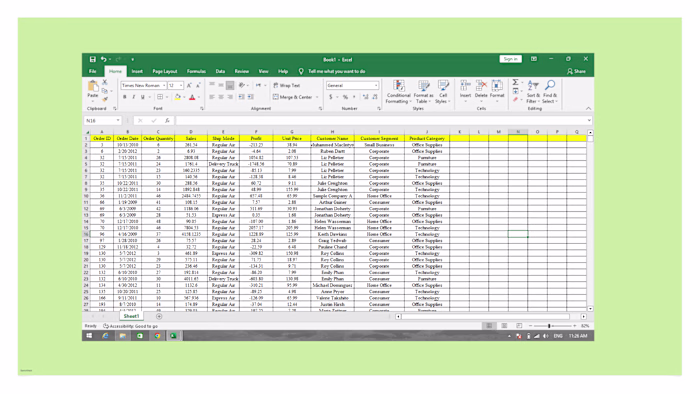Save the workbook from the Quick Access Toolbar

(x=92, y=59)
